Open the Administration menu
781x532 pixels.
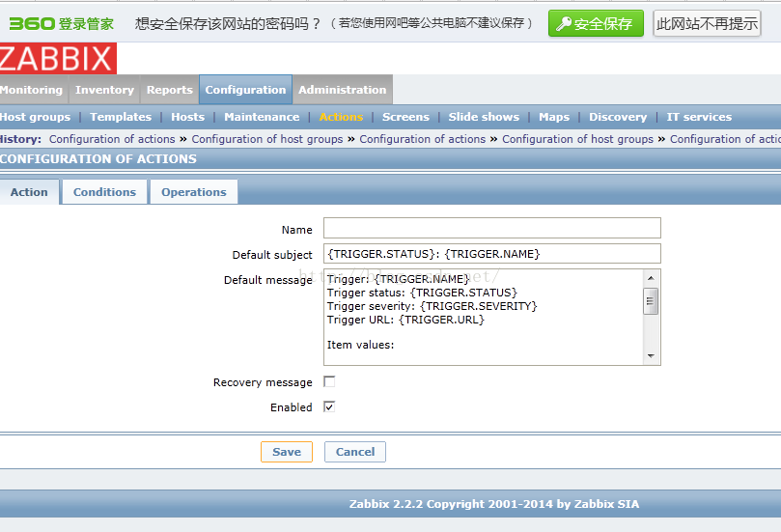343,90
